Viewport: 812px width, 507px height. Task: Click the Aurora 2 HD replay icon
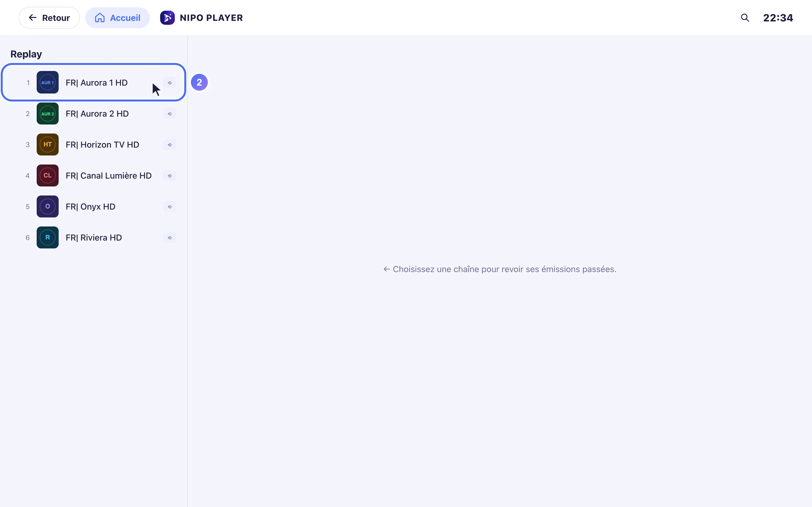[x=169, y=114]
